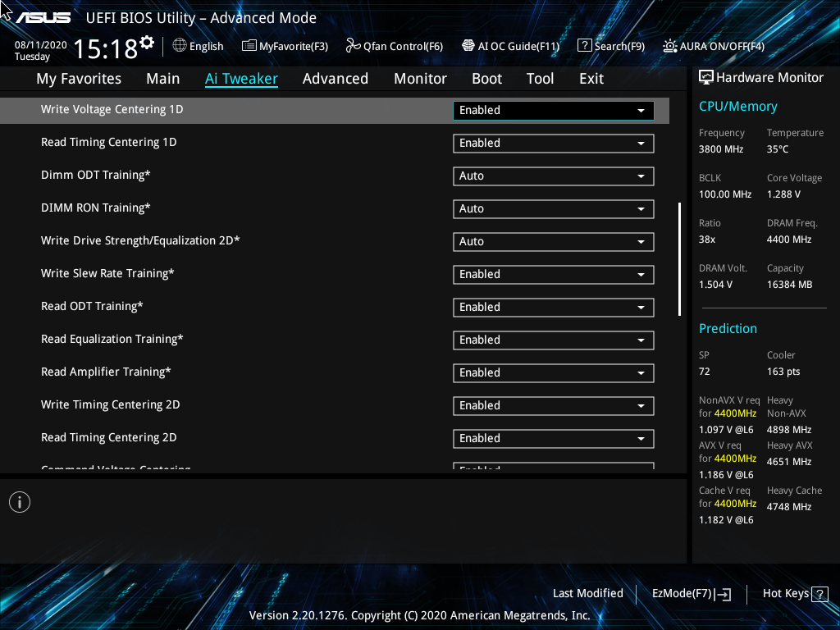Disable Read Timing Centering 1D
This screenshot has width=840, height=630.
tap(553, 143)
